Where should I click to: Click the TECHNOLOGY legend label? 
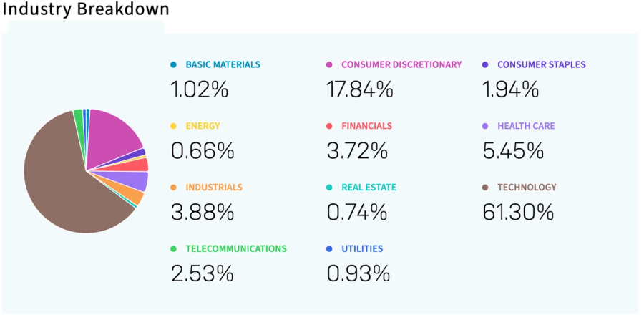527,188
